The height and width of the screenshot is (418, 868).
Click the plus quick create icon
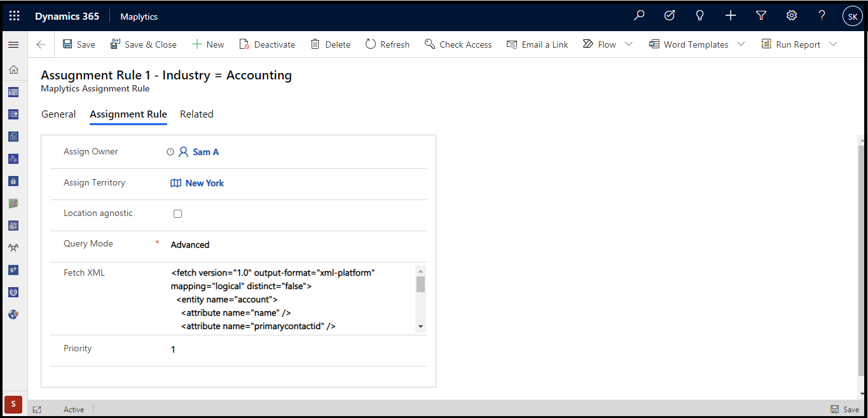731,17
